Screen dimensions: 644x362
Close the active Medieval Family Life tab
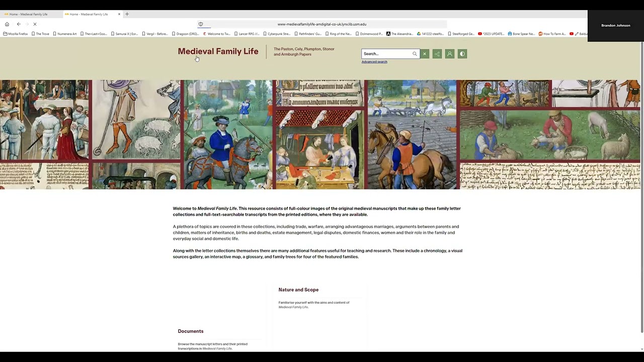(x=119, y=14)
